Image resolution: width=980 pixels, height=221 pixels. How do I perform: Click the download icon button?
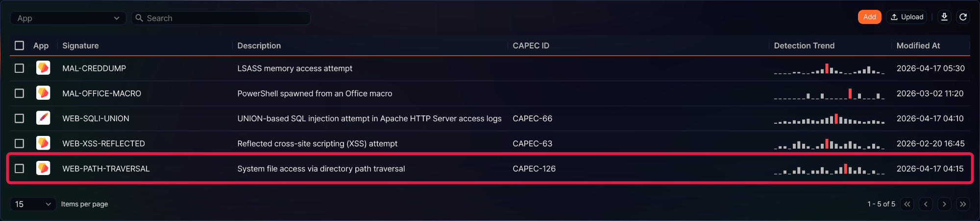point(944,17)
